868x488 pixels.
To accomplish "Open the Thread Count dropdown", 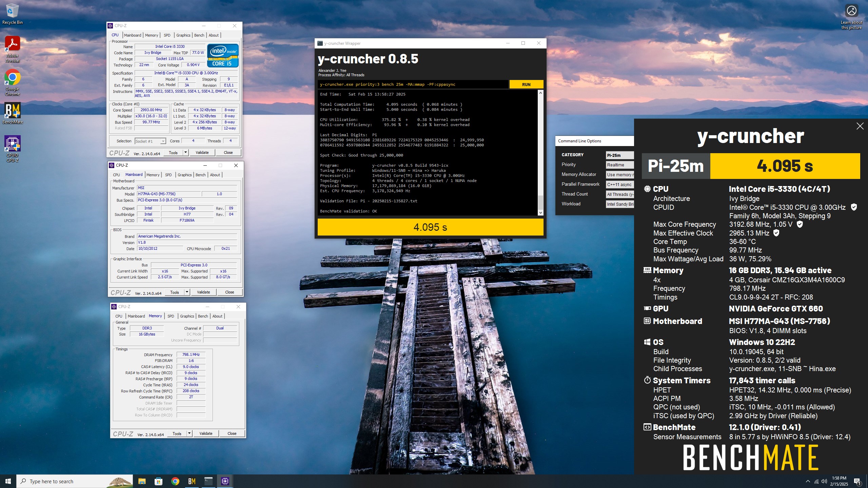I will coord(620,195).
